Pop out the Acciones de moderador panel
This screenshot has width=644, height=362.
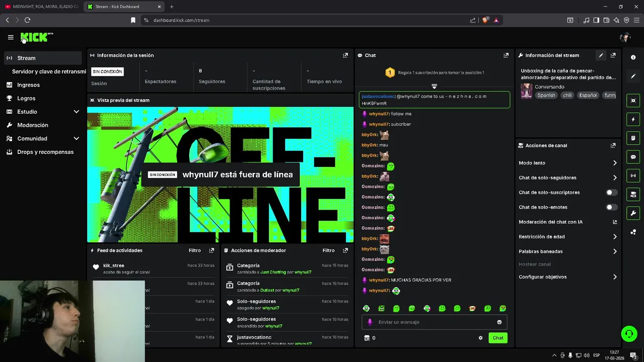345,250
